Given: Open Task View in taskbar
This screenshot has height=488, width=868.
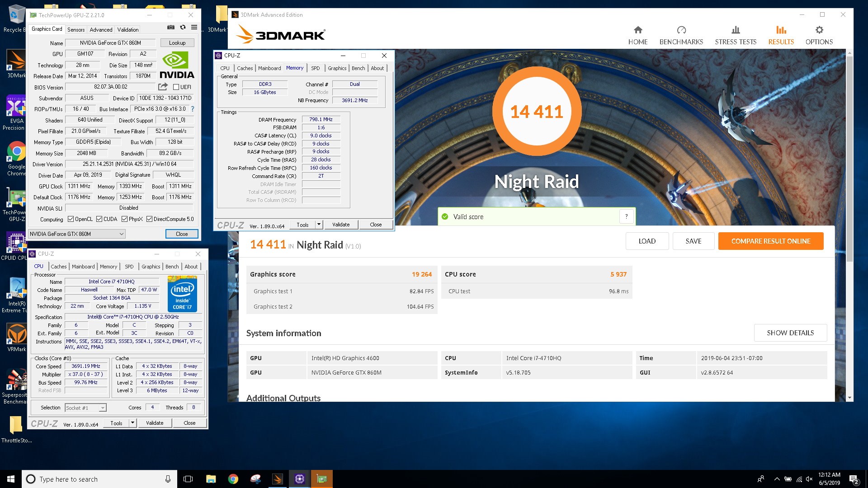Looking at the screenshot, I should 188,479.
